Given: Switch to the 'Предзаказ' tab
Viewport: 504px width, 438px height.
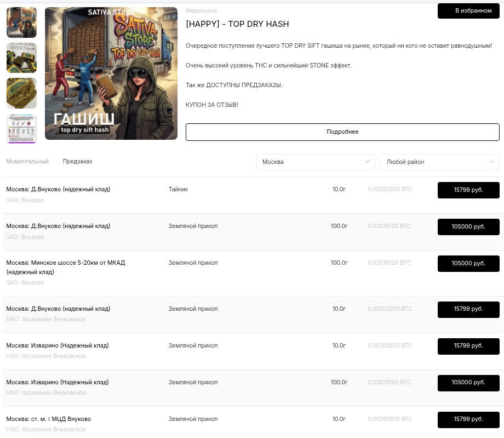Looking at the screenshot, I should click(x=77, y=161).
